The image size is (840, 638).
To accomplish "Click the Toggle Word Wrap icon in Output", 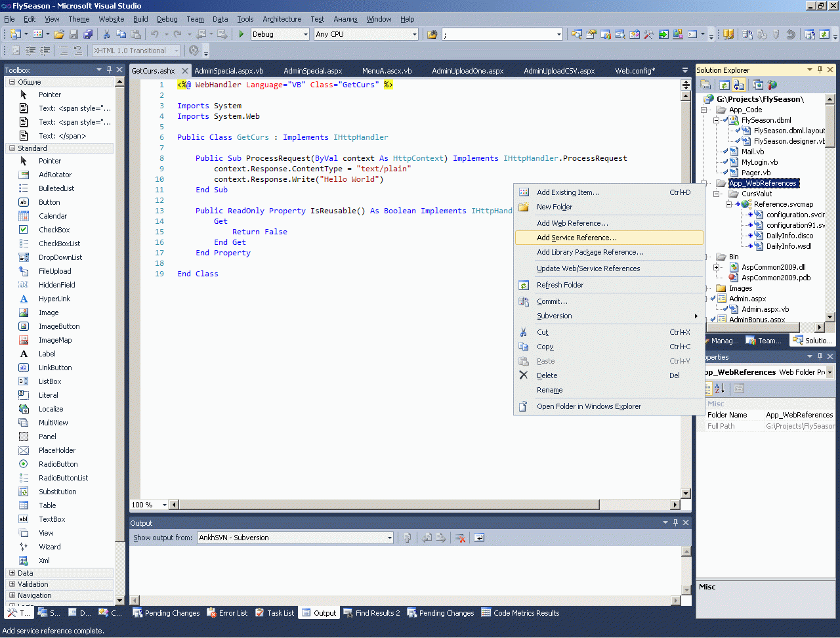I will click(479, 538).
